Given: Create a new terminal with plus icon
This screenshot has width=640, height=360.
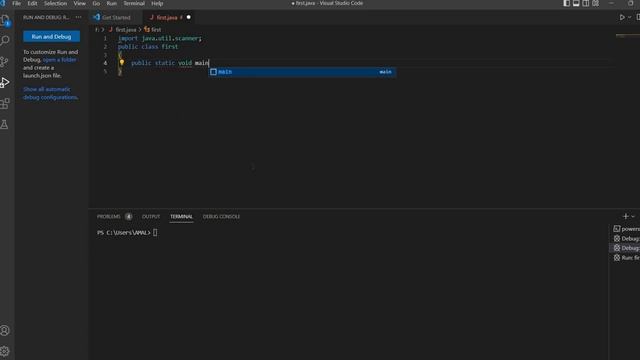Looking at the screenshot, I should [625, 216].
